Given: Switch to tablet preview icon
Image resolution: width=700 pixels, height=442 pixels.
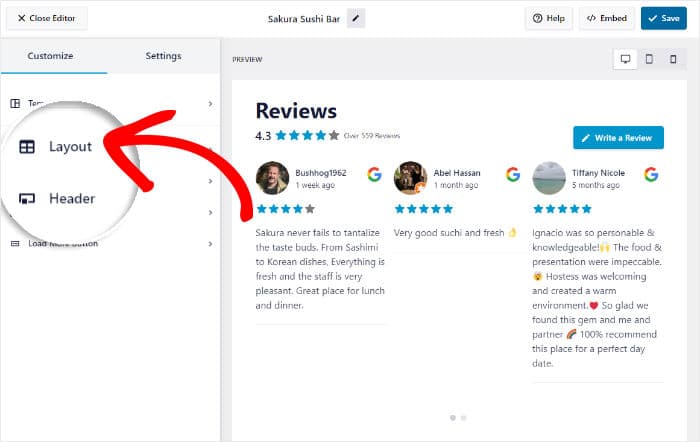Looking at the screenshot, I should (x=649, y=59).
